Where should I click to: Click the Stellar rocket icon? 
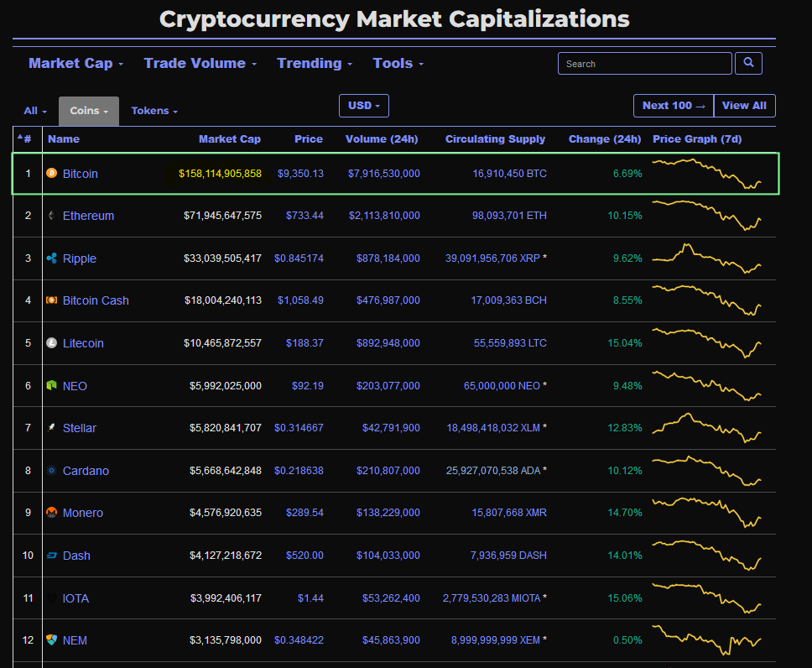click(x=52, y=427)
